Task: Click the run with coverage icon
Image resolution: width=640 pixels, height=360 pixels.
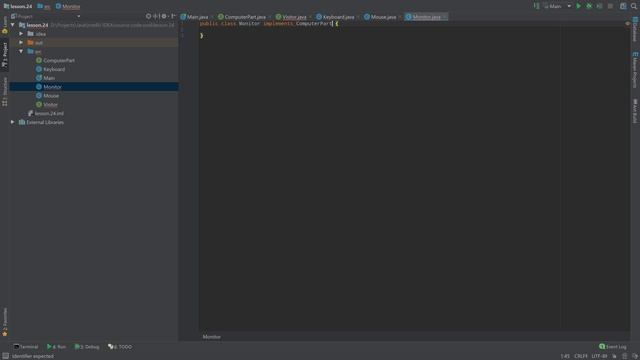Action: (x=600, y=6)
